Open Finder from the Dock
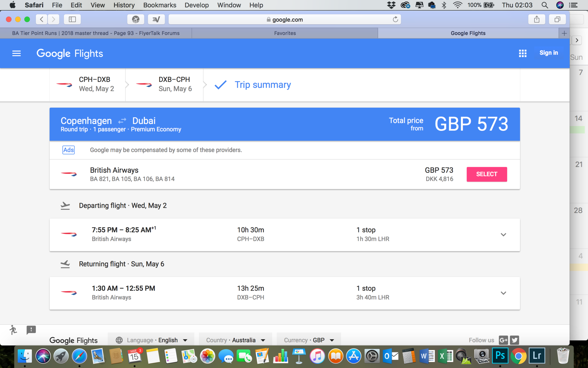The height and width of the screenshot is (368, 588). point(25,356)
